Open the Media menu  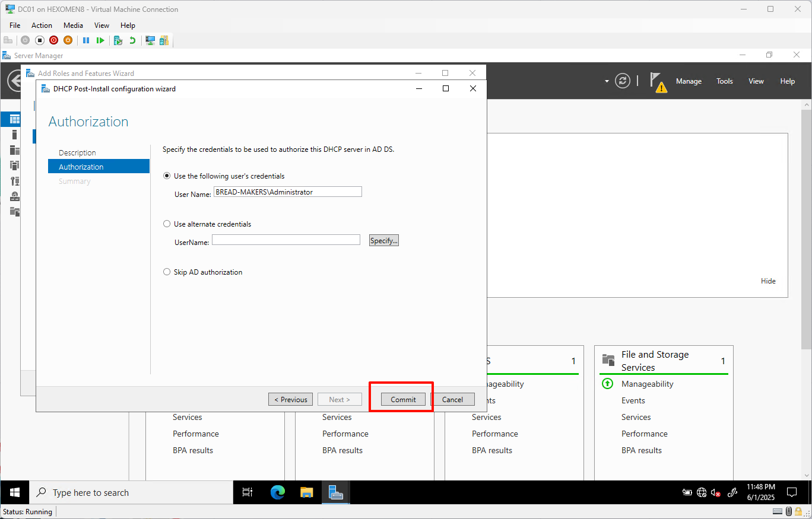73,26
